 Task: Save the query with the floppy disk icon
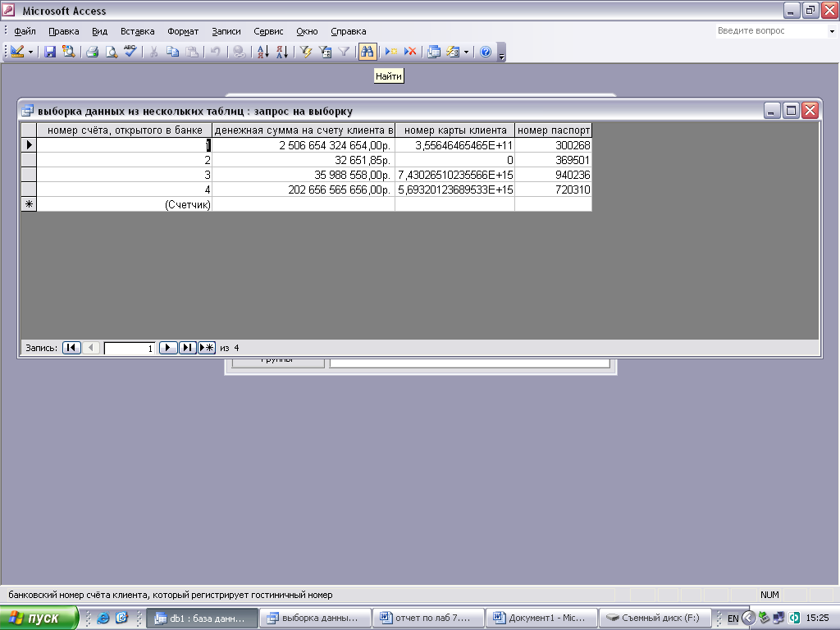click(50, 52)
